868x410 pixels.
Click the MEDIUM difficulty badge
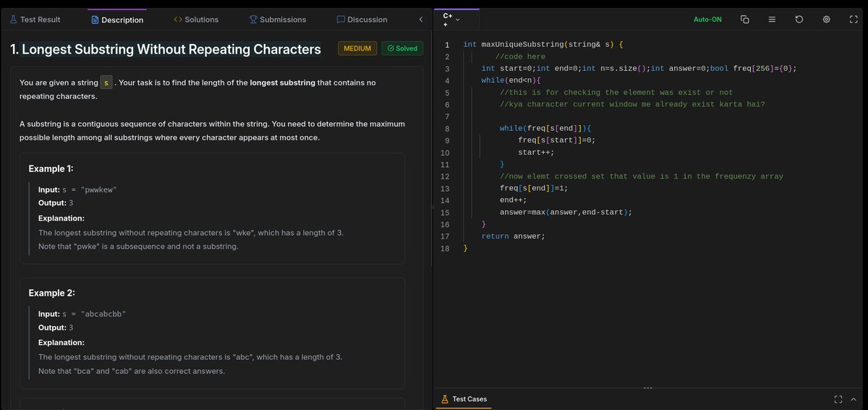pos(357,48)
